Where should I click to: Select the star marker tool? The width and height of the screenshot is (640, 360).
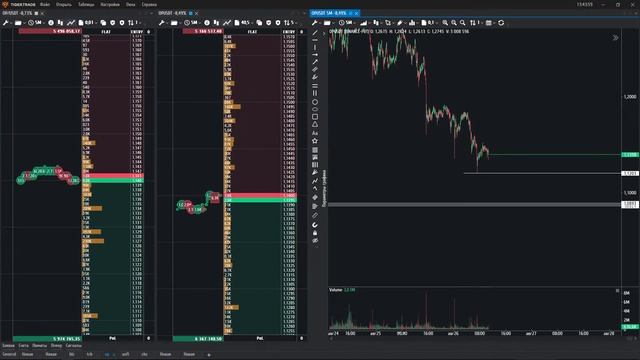315,141
